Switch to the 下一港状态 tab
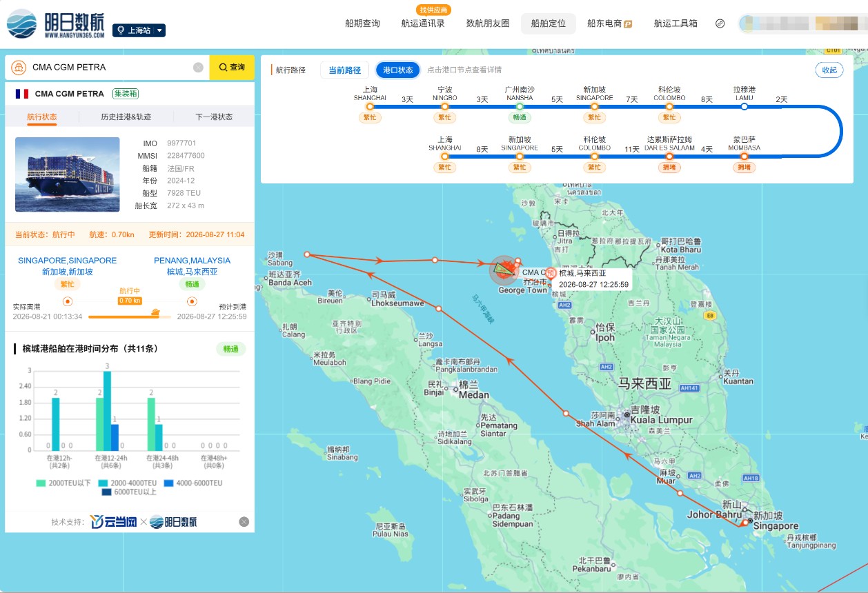868x593 pixels. pos(214,117)
